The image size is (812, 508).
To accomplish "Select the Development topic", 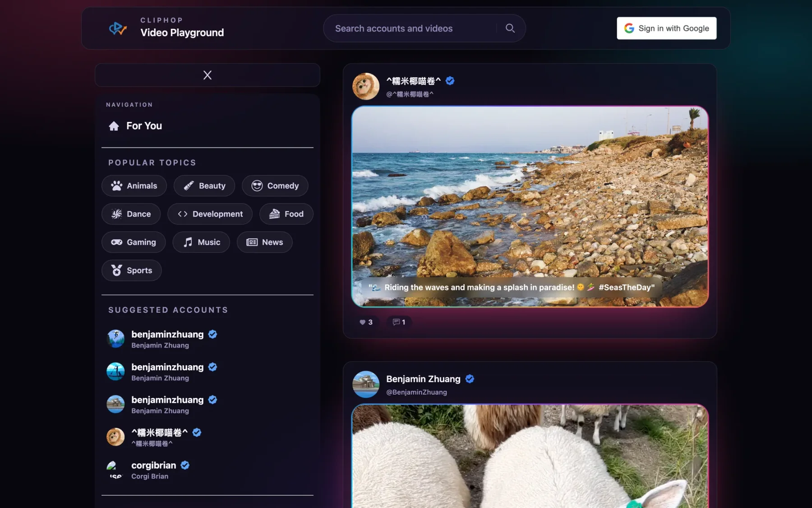I will pyautogui.click(x=210, y=214).
